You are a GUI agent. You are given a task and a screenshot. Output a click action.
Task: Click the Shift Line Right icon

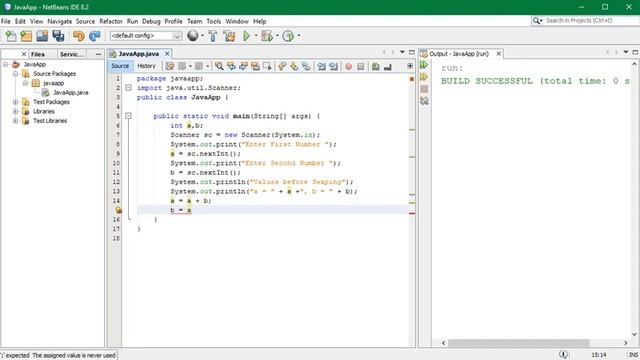coord(333,66)
